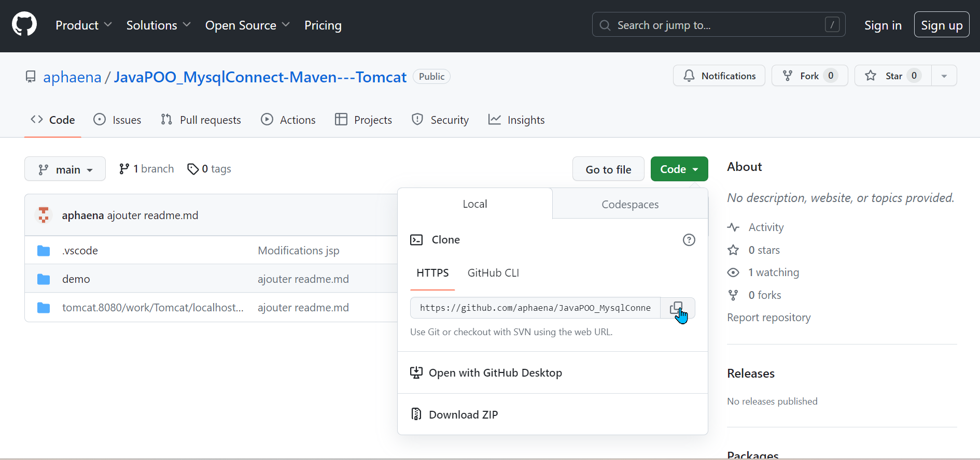The height and width of the screenshot is (460, 980).
Task: Click the Notifications bell button
Action: click(x=719, y=76)
